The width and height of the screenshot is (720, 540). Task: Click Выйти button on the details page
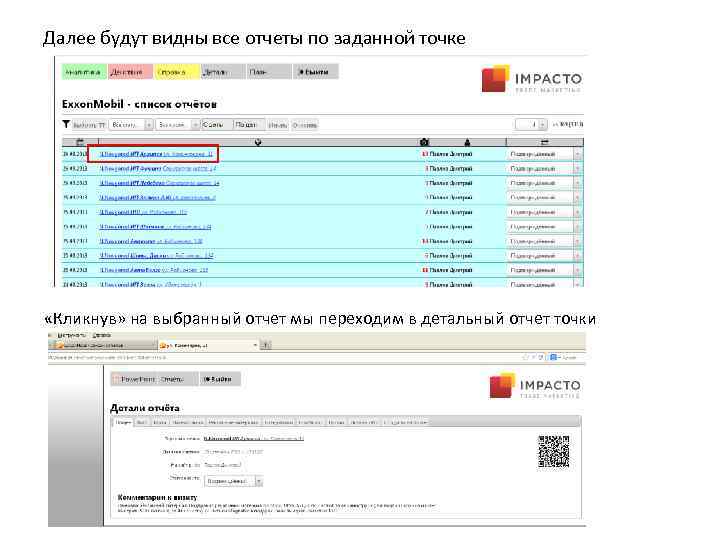(219, 379)
